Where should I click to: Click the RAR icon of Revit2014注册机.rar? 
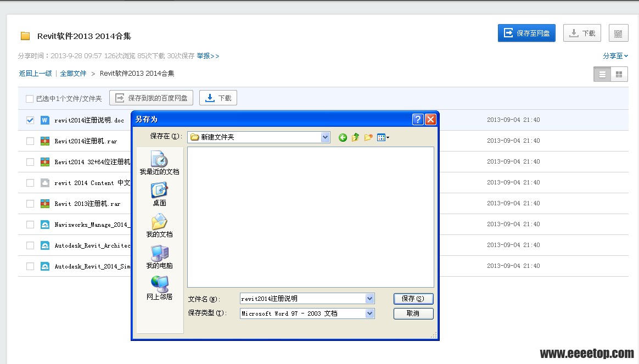pyautogui.click(x=45, y=141)
